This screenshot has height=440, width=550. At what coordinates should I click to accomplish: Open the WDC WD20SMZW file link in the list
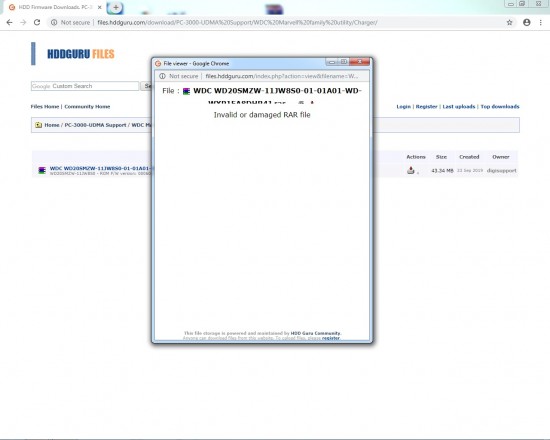point(100,168)
